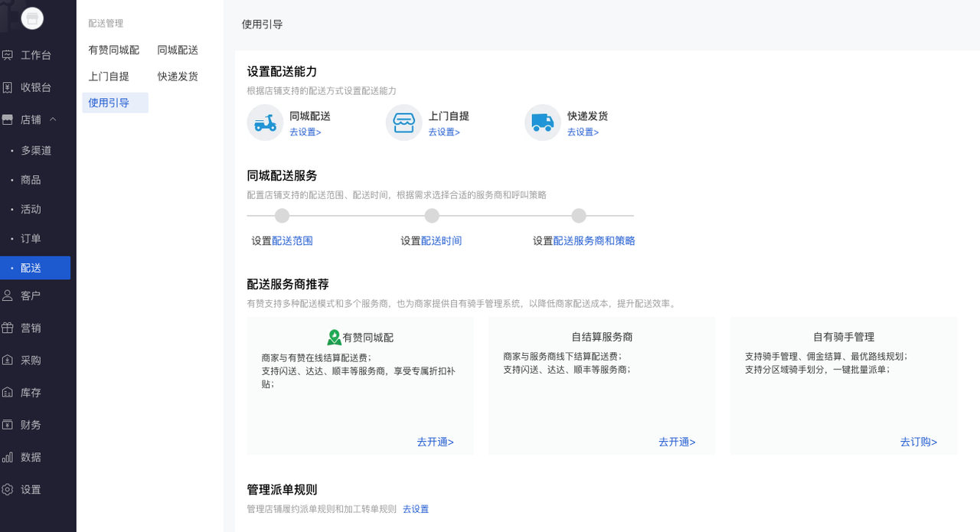Go to 上门自提 in 配送管理 menu

pyautogui.click(x=109, y=77)
